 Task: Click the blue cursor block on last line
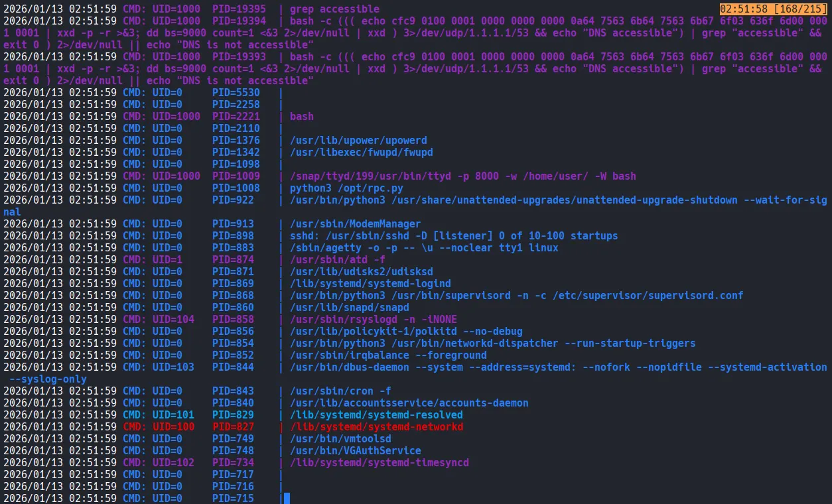point(287,498)
